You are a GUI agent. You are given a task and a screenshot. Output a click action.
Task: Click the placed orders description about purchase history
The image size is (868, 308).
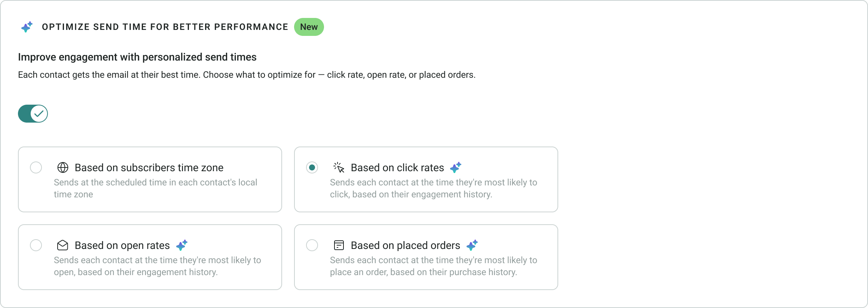pyautogui.click(x=434, y=266)
